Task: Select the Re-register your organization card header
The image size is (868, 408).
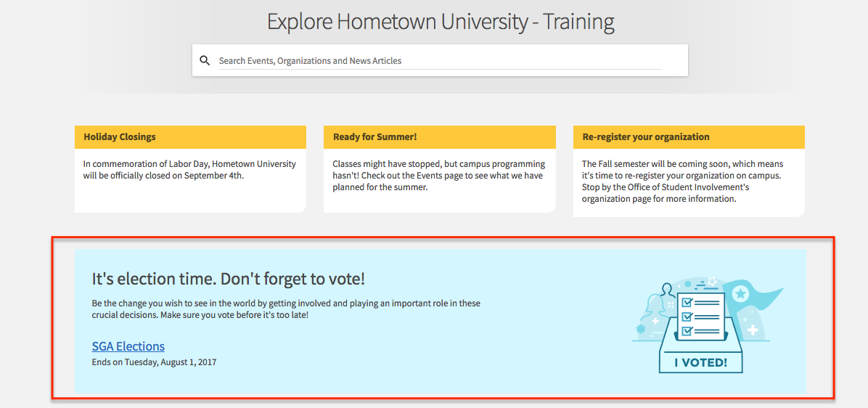Action: point(689,136)
